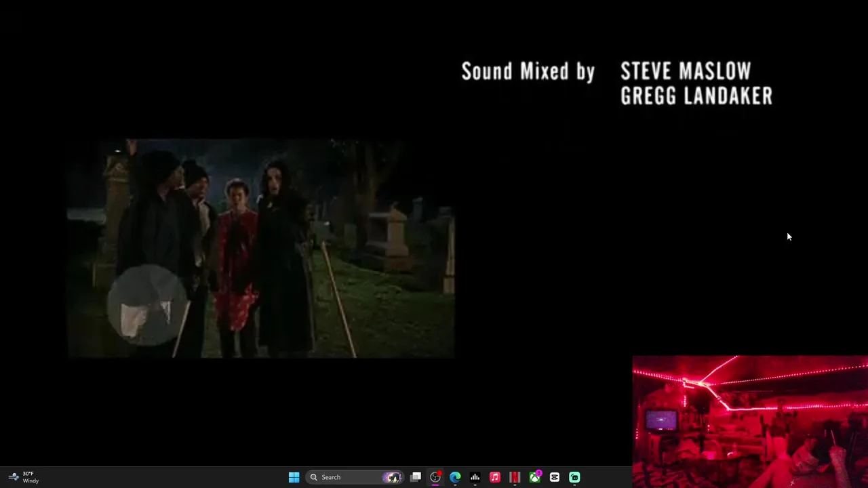
Task: Click the Halloween cat search highlight icon
Action: coord(393,477)
